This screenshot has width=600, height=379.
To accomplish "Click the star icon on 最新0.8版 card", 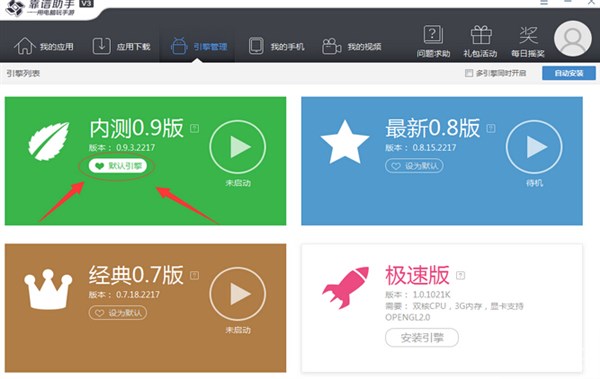I will click(x=345, y=142).
